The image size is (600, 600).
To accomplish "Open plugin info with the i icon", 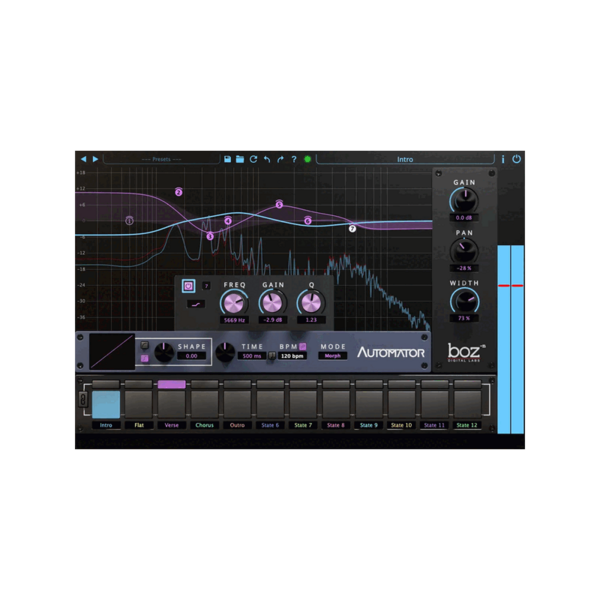I will tap(503, 159).
